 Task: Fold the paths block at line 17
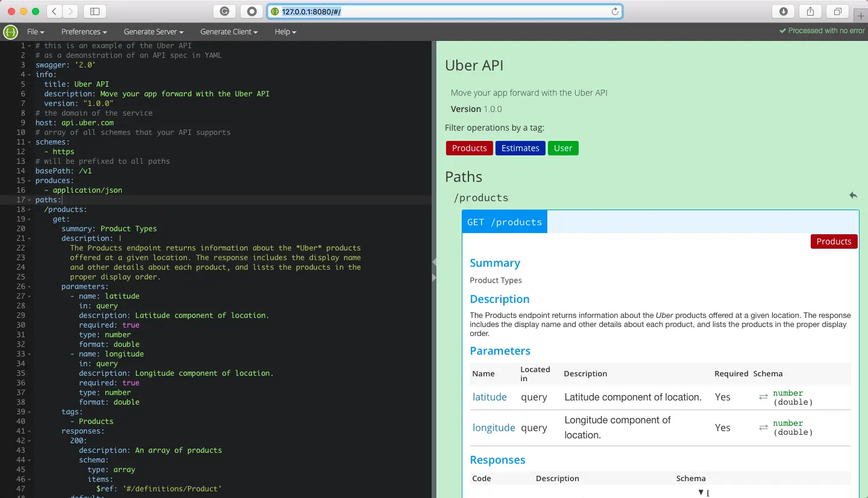[30, 200]
